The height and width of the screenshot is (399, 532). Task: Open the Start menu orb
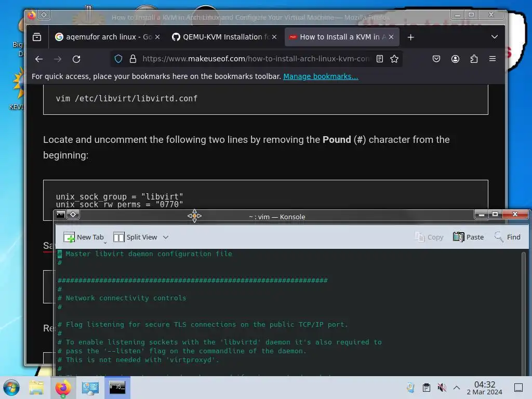pyautogui.click(x=11, y=388)
